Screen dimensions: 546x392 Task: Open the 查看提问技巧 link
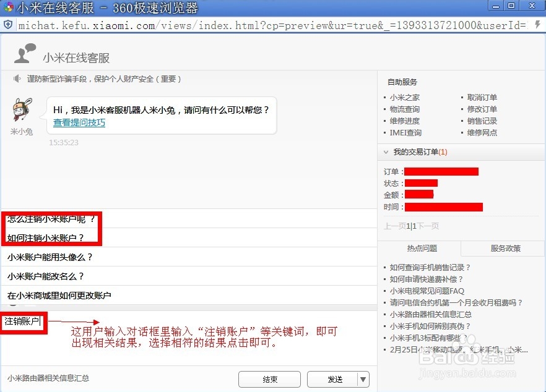click(x=79, y=122)
